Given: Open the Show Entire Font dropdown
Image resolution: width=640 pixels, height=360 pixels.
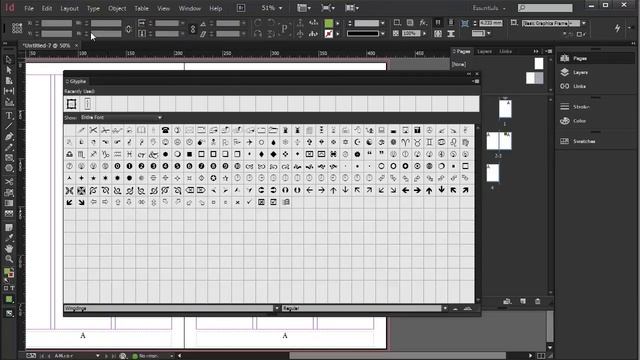Looking at the screenshot, I should point(121,118).
